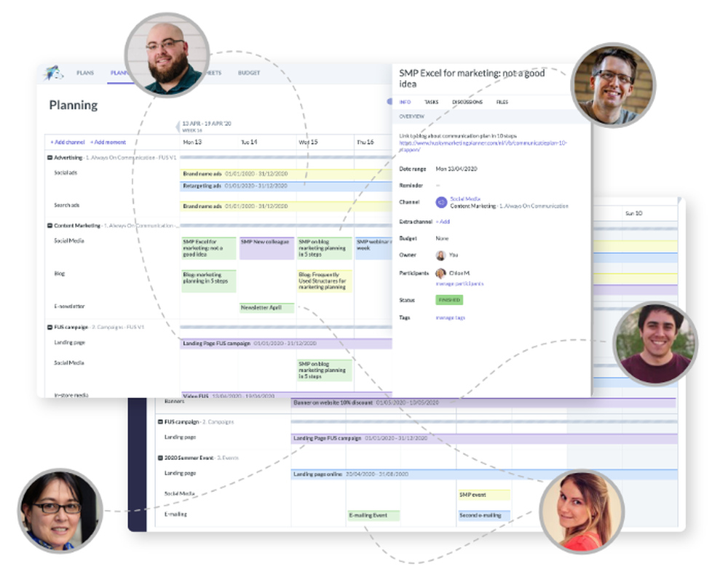
Task: Collapse FUS campaign group in back window
Action: pyautogui.click(x=160, y=422)
